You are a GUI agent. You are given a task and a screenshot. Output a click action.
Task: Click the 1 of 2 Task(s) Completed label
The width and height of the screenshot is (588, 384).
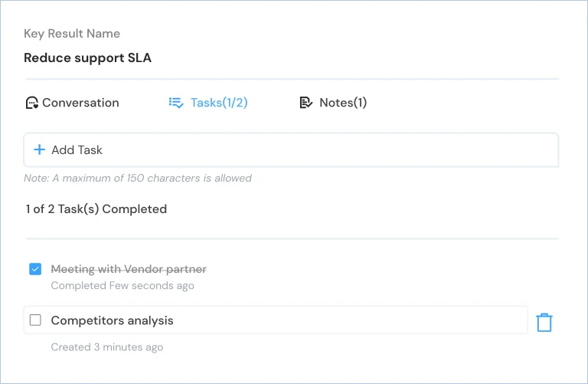click(96, 209)
